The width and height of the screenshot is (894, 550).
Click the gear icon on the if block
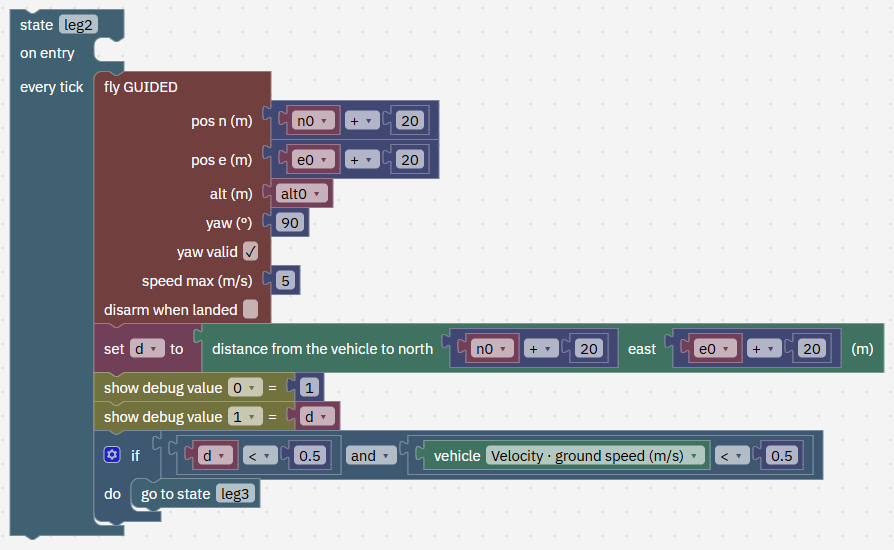pos(112,455)
